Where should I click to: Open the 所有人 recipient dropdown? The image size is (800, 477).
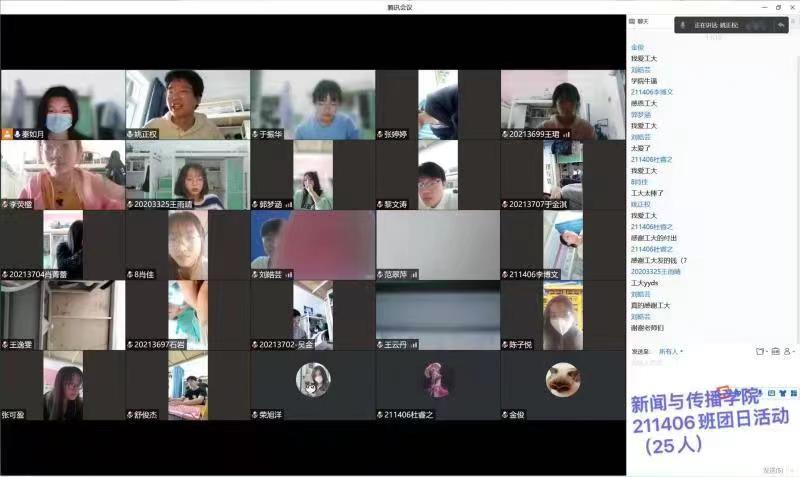(670, 352)
